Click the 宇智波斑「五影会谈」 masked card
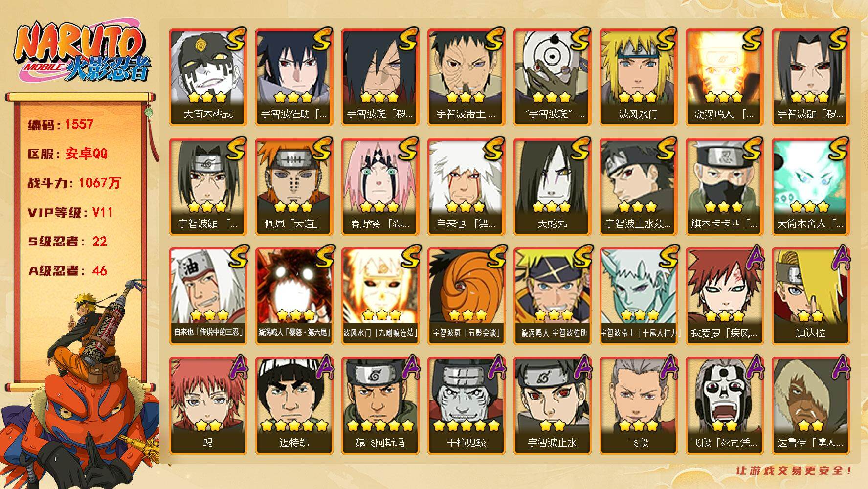The height and width of the screenshot is (489, 868). (x=467, y=296)
